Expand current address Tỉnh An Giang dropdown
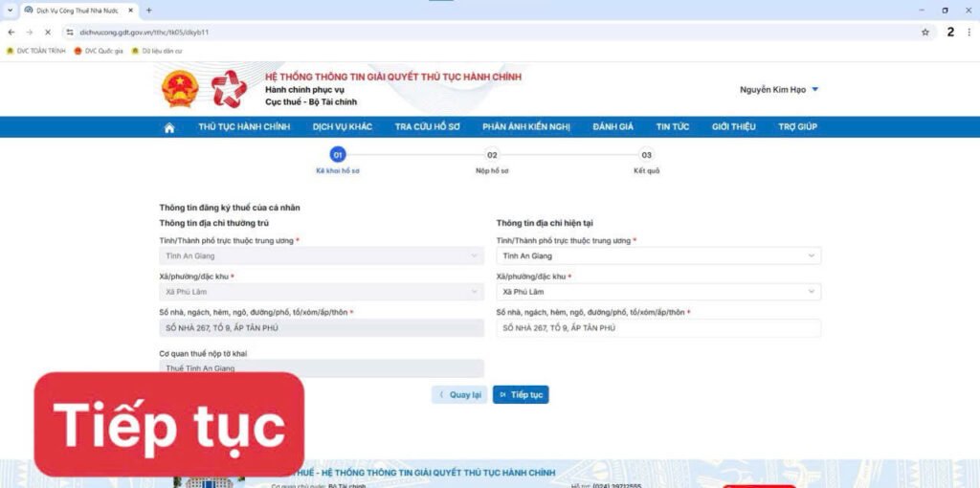980x488 pixels. (x=658, y=256)
